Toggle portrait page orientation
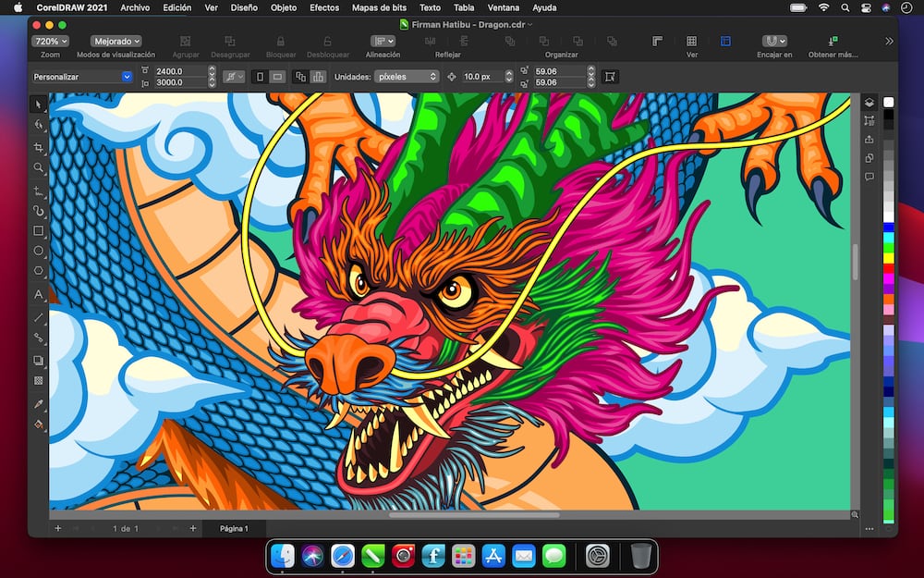The image size is (924, 578). click(x=260, y=77)
